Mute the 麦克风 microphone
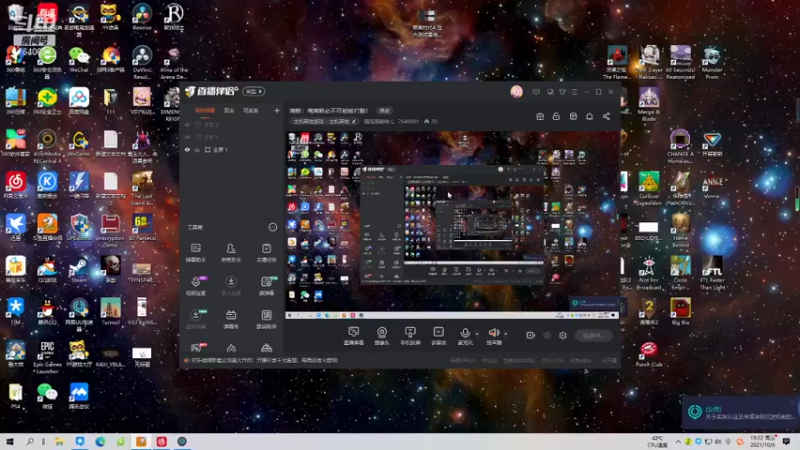The width and height of the screenshot is (800, 450). tap(465, 336)
